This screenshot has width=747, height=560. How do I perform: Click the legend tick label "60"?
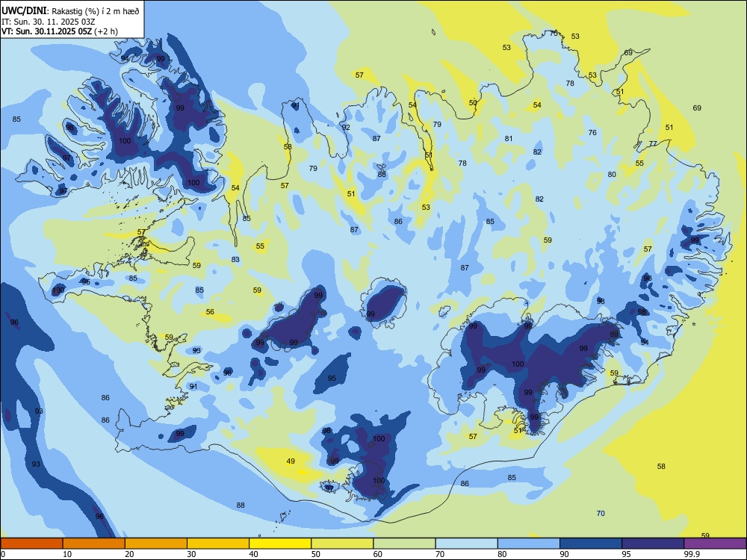point(378,554)
